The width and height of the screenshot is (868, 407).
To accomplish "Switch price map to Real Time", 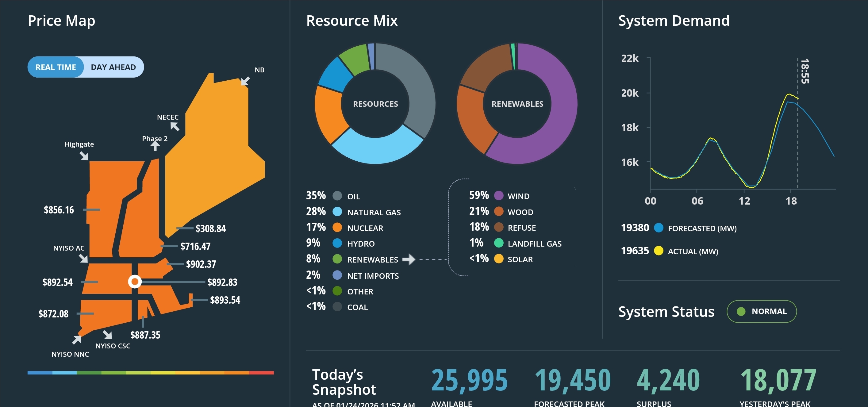I will click(x=56, y=67).
